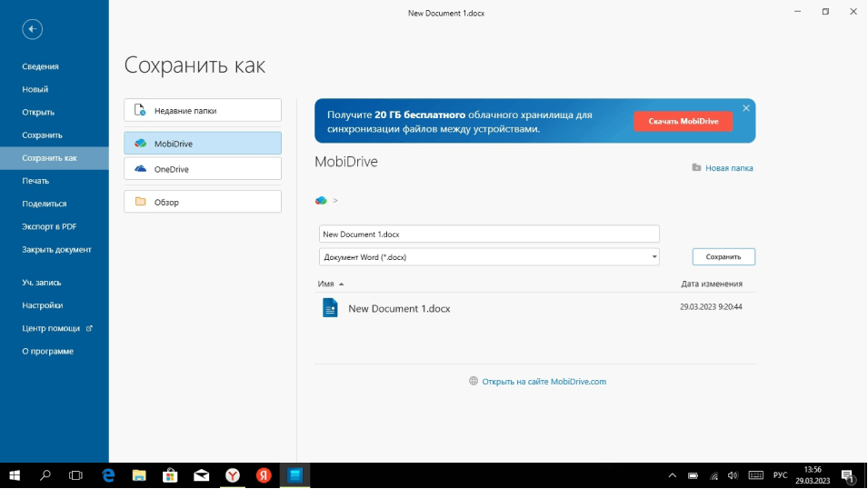868x489 pixels.
Task: Open Yandex Browser from taskbar
Action: [233, 475]
